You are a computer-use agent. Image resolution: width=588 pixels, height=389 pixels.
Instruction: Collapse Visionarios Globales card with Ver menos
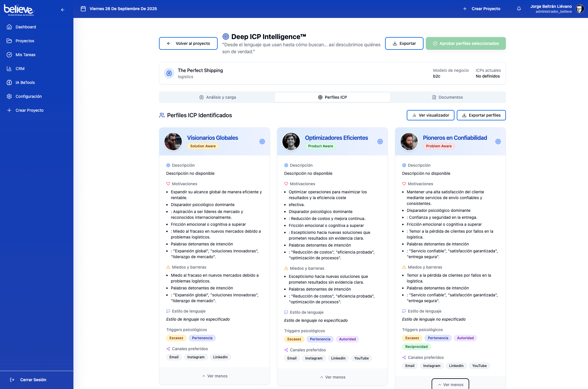(x=215, y=376)
